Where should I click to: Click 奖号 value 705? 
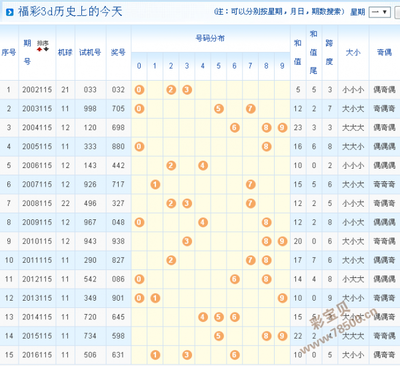click(x=118, y=109)
